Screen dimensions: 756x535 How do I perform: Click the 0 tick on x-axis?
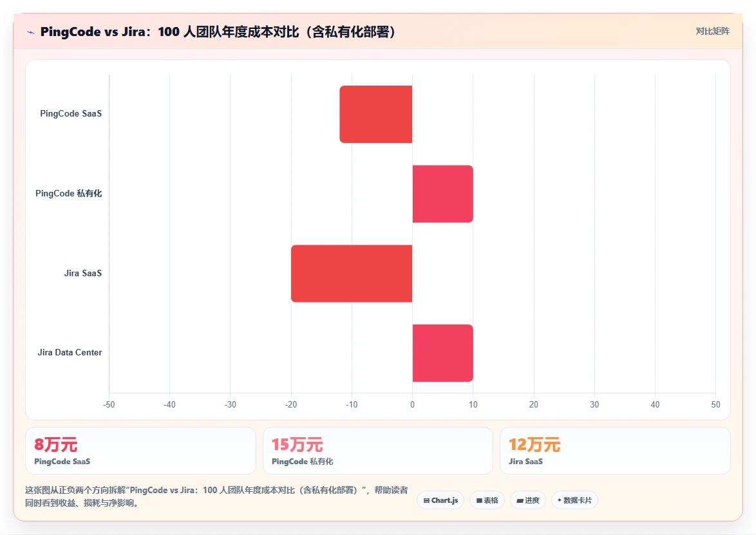click(x=412, y=404)
